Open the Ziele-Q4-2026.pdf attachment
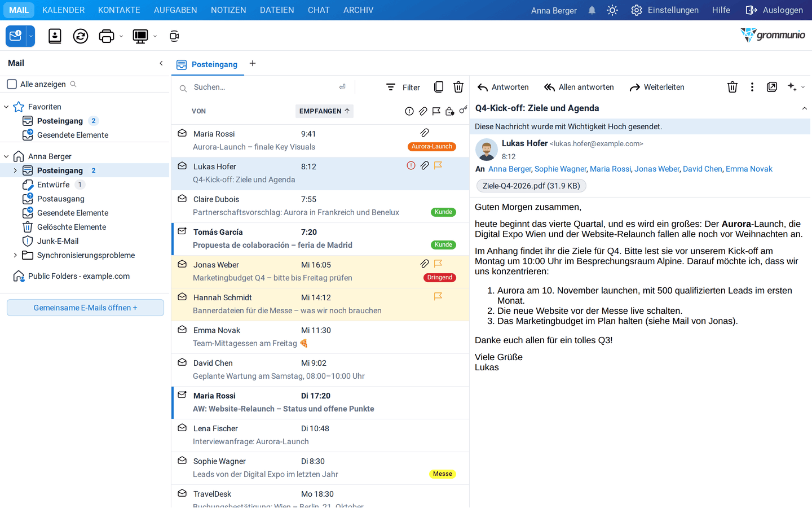812x508 pixels. pyautogui.click(x=531, y=186)
